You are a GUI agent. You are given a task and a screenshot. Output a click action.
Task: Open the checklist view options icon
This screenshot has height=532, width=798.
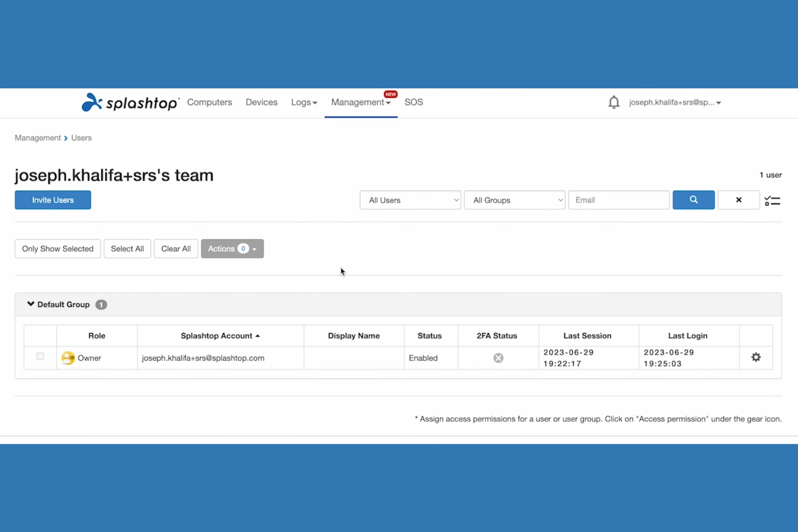click(x=772, y=201)
